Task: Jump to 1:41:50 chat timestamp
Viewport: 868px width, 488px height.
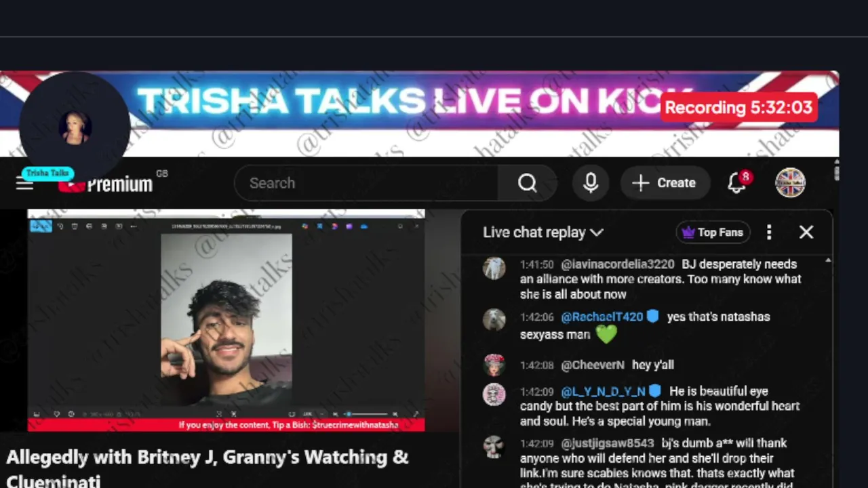Action: click(537, 264)
